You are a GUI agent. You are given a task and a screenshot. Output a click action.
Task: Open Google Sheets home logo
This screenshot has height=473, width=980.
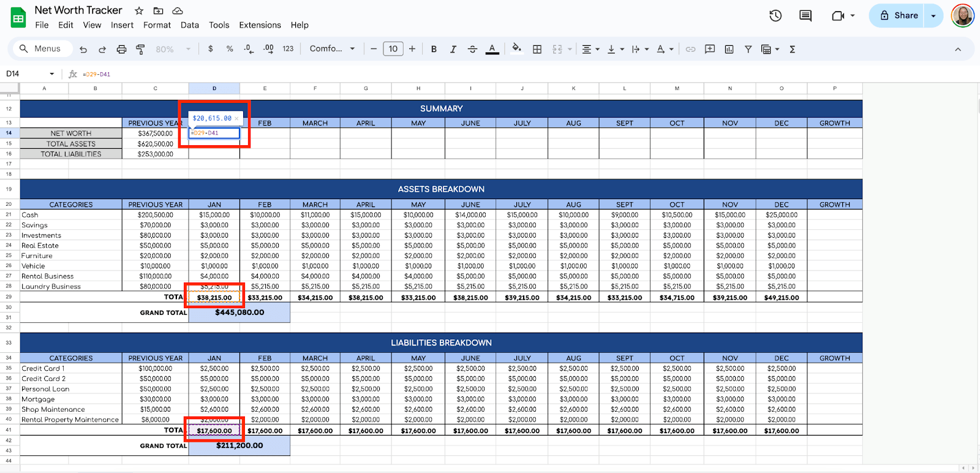click(x=18, y=18)
